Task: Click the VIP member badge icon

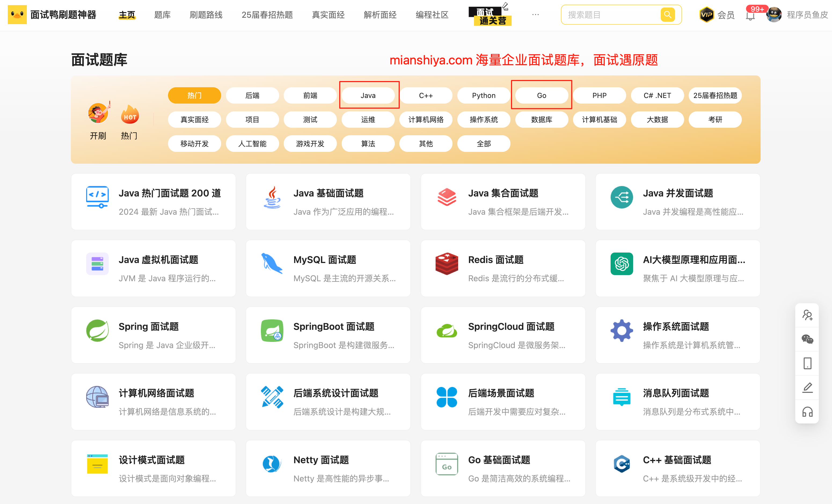Action: [x=706, y=15]
